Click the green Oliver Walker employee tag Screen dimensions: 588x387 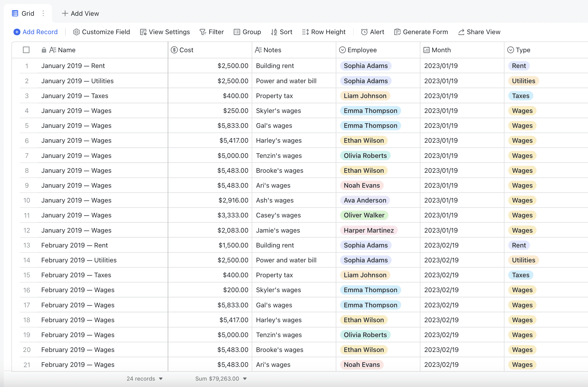364,215
